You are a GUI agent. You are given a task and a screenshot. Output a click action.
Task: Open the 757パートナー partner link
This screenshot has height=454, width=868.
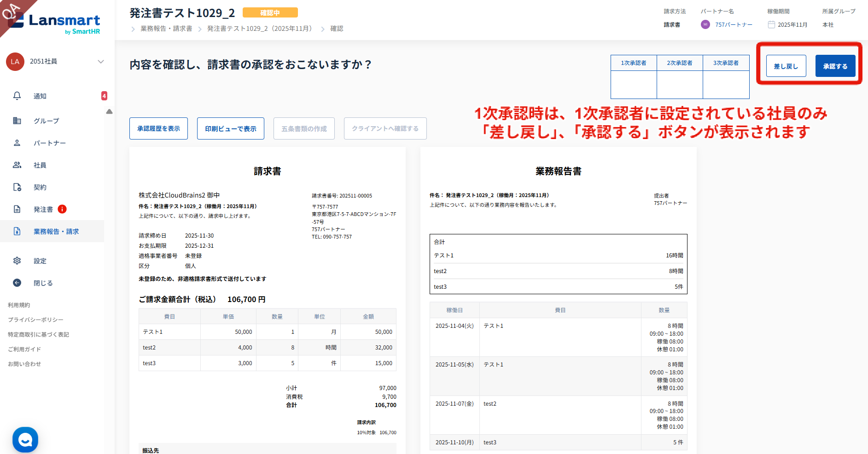tap(734, 25)
